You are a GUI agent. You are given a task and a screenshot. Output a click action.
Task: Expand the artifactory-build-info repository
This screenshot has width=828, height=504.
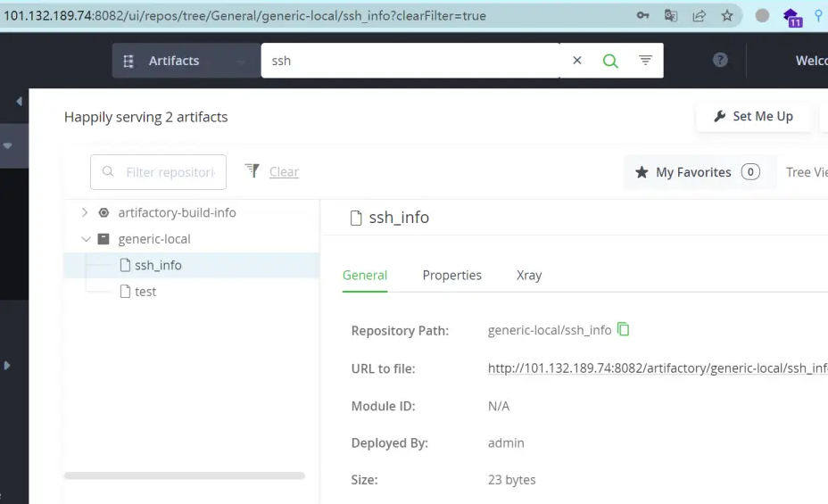pos(85,212)
